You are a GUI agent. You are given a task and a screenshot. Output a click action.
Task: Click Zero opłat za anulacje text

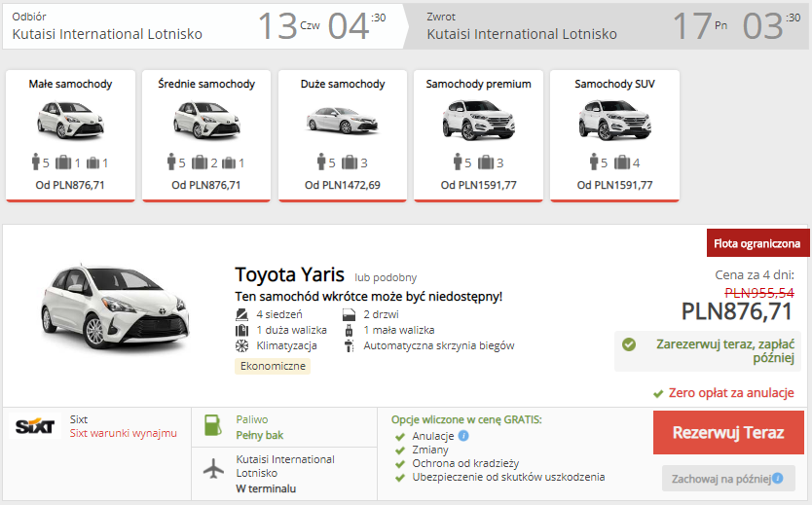[x=731, y=393]
